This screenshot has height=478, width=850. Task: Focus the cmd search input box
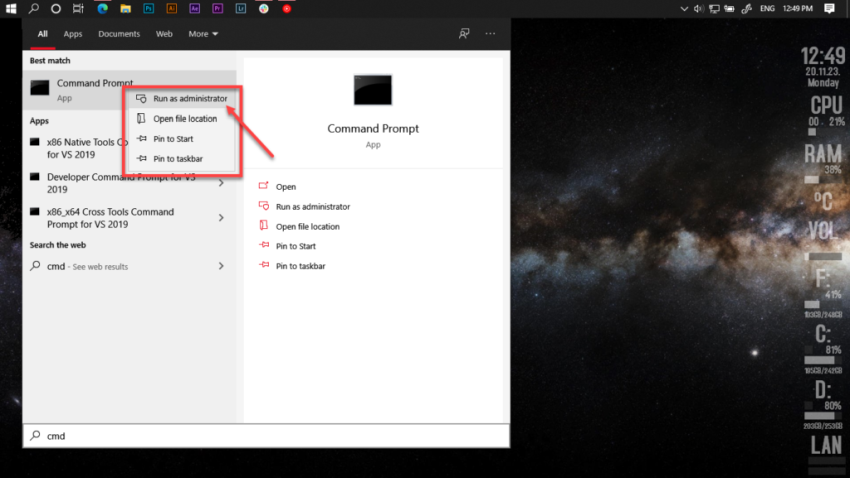click(266, 436)
